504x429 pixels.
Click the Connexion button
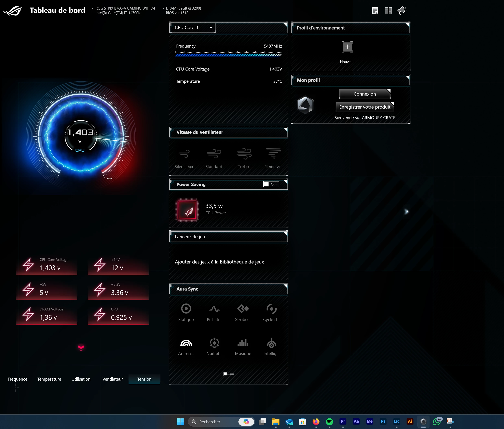click(x=364, y=94)
